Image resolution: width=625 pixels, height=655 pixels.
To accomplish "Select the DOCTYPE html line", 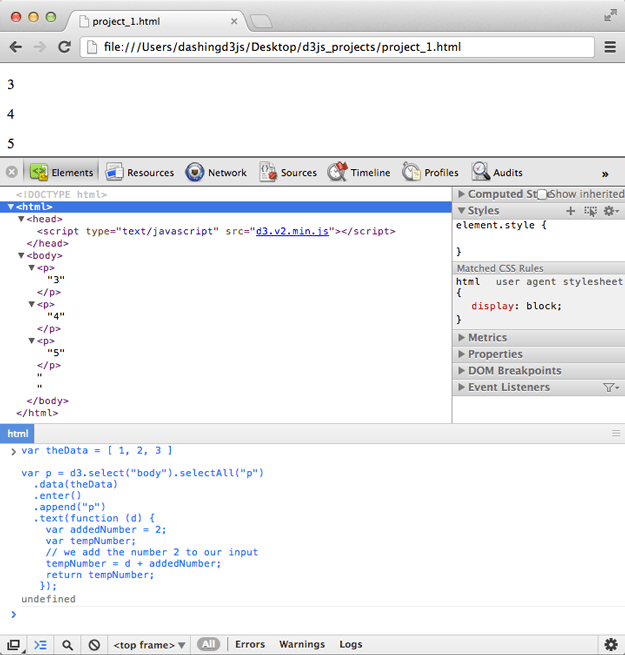I will 61,195.
